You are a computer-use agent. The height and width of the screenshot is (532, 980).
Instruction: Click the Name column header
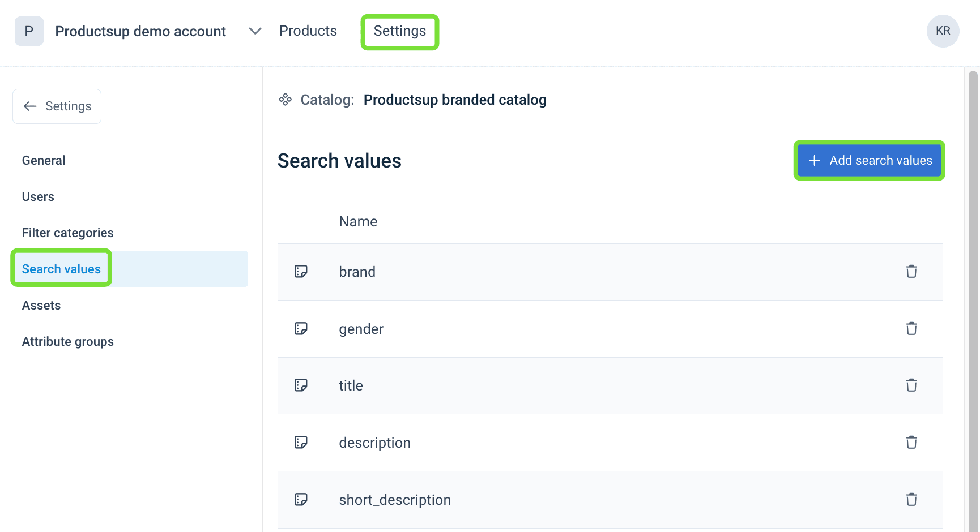pyautogui.click(x=358, y=221)
